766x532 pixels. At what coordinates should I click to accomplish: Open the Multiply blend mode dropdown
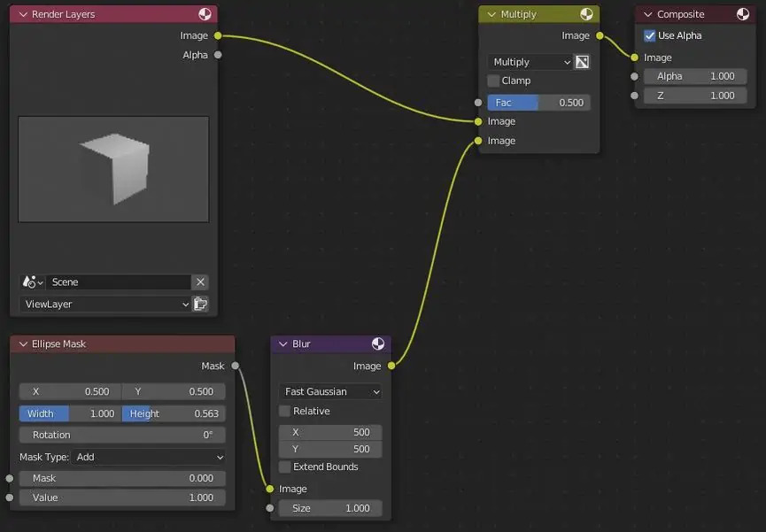[530, 62]
